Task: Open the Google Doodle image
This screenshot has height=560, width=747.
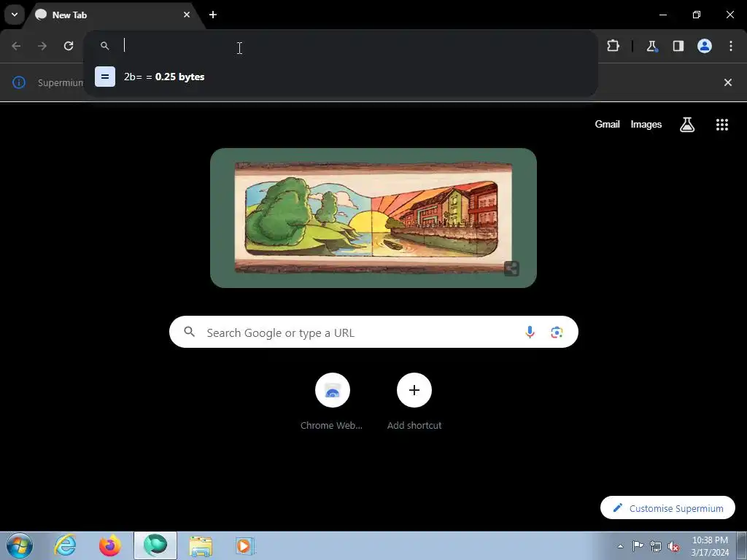Action: coord(373,217)
